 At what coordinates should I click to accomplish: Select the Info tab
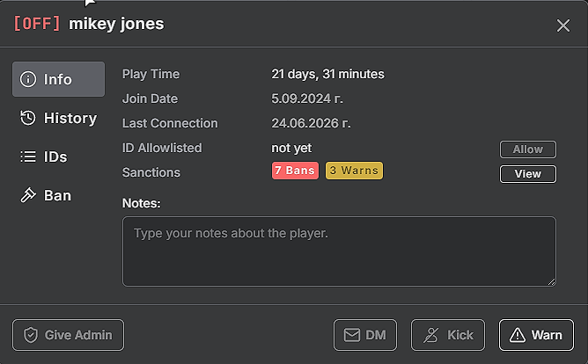[x=58, y=79]
